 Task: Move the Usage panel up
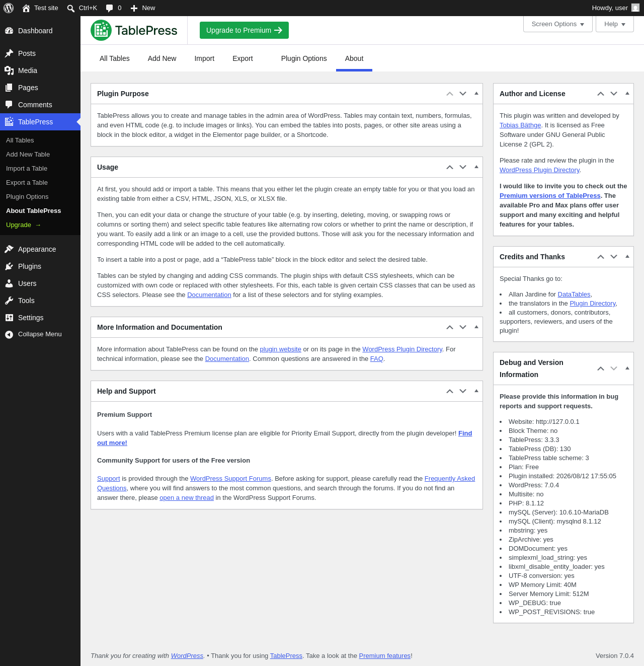click(x=450, y=167)
